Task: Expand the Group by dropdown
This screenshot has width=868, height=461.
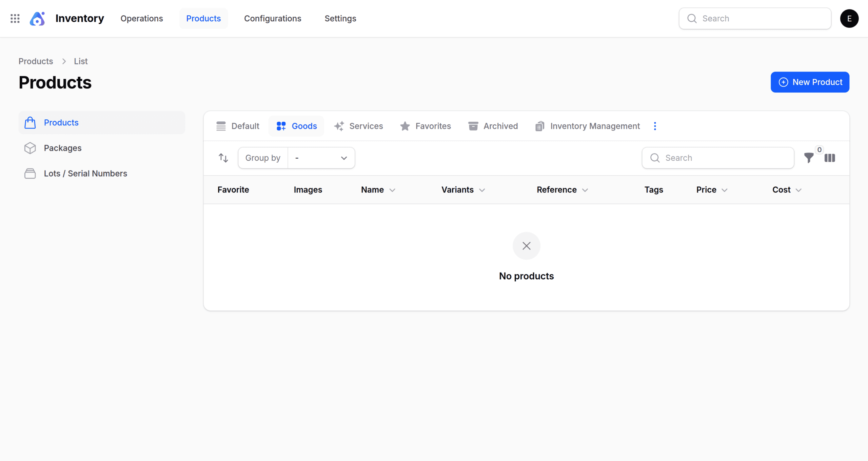Action: [x=321, y=158]
